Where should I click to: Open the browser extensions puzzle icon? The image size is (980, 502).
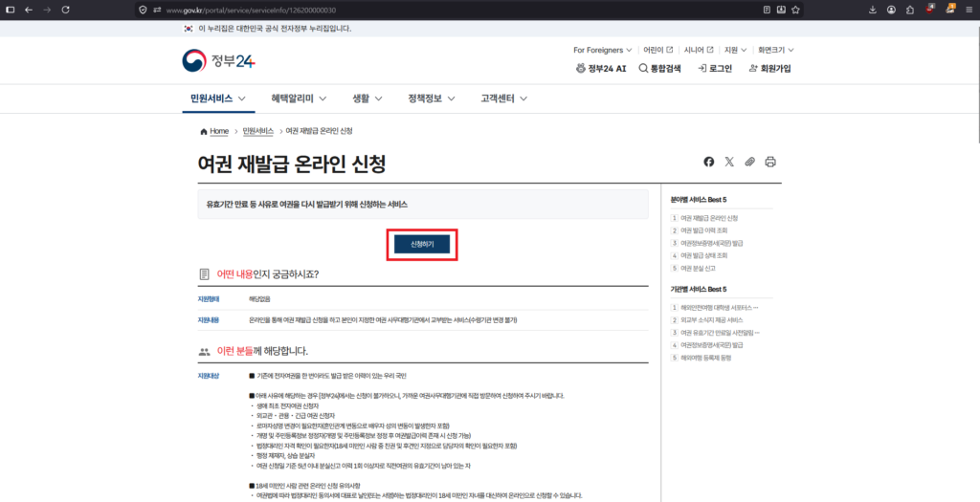910,10
